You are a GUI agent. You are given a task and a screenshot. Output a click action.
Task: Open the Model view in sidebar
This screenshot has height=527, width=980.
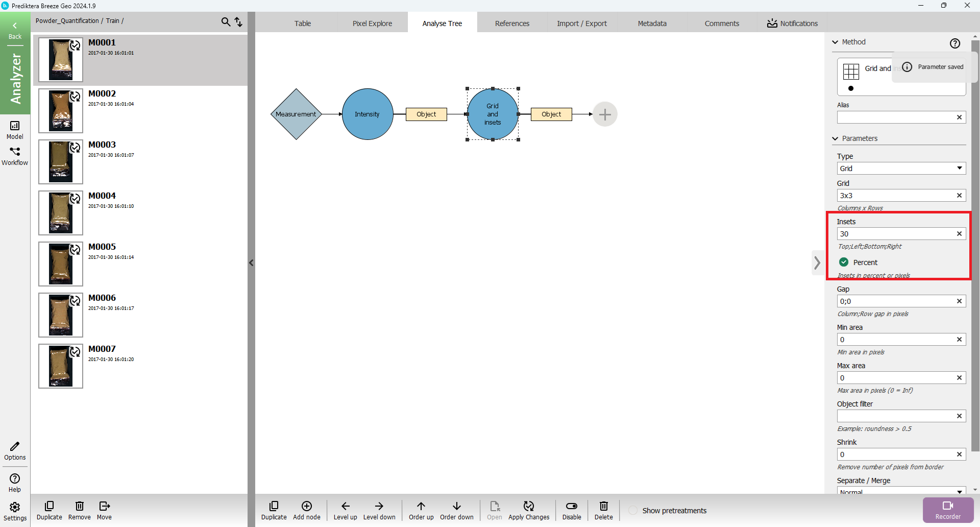[x=15, y=129]
